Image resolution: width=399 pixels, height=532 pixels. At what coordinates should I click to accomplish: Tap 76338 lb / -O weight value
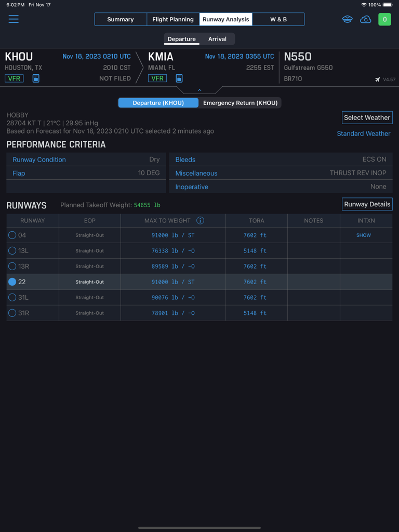[x=173, y=251]
